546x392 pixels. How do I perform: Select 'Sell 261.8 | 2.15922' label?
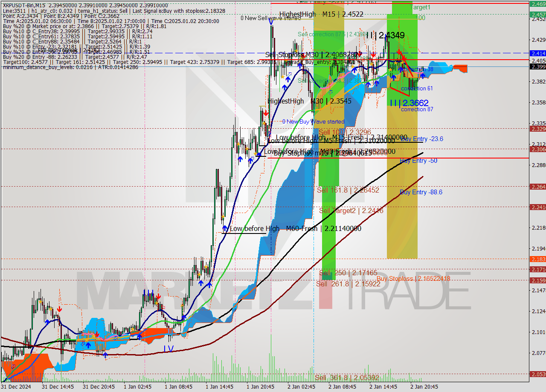pyautogui.click(x=348, y=283)
